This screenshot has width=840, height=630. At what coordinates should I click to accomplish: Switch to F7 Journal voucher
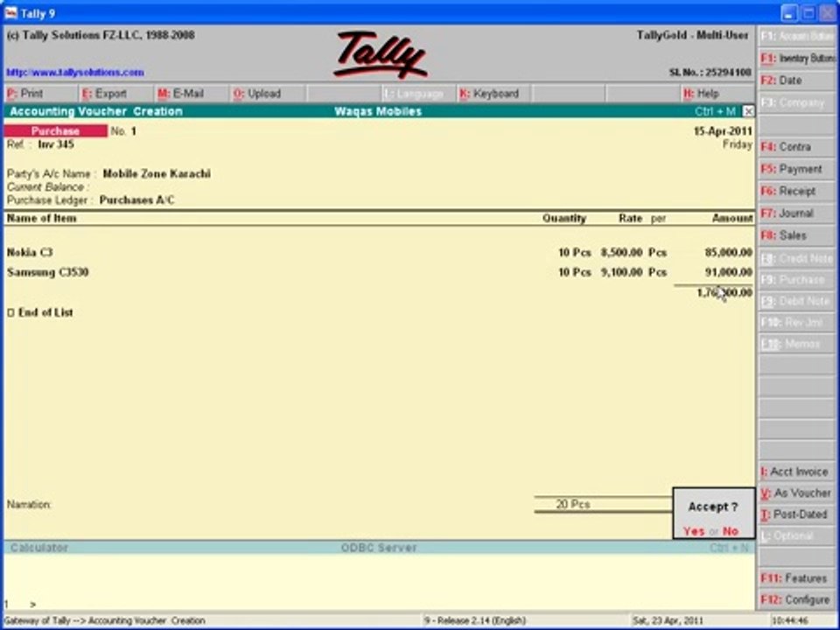tap(797, 213)
